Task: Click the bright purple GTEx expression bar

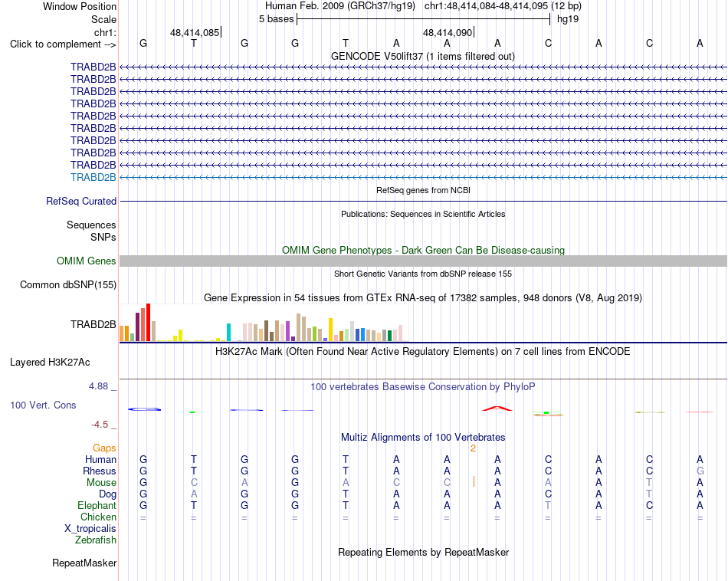Action: click(x=288, y=331)
